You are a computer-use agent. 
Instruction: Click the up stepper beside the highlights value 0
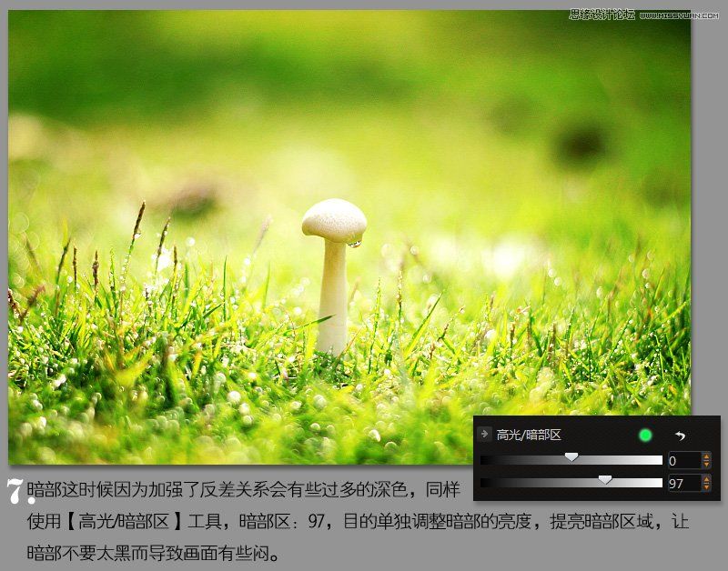click(706, 456)
